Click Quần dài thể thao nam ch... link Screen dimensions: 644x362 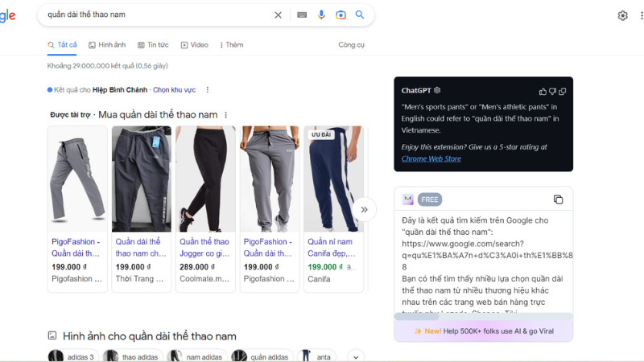[x=141, y=248]
